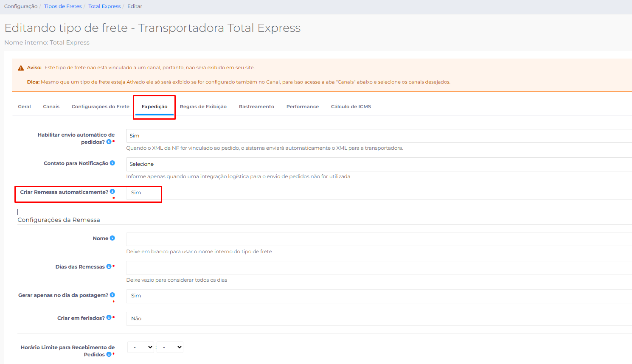Click the Nome interno: Total Express text

[x=47, y=42]
